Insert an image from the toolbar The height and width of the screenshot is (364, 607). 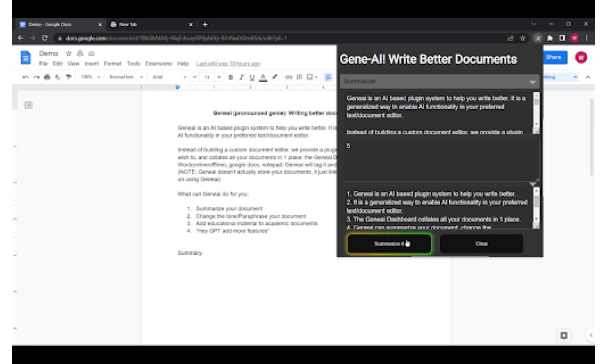pyautogui.click(x=310, y=77)
